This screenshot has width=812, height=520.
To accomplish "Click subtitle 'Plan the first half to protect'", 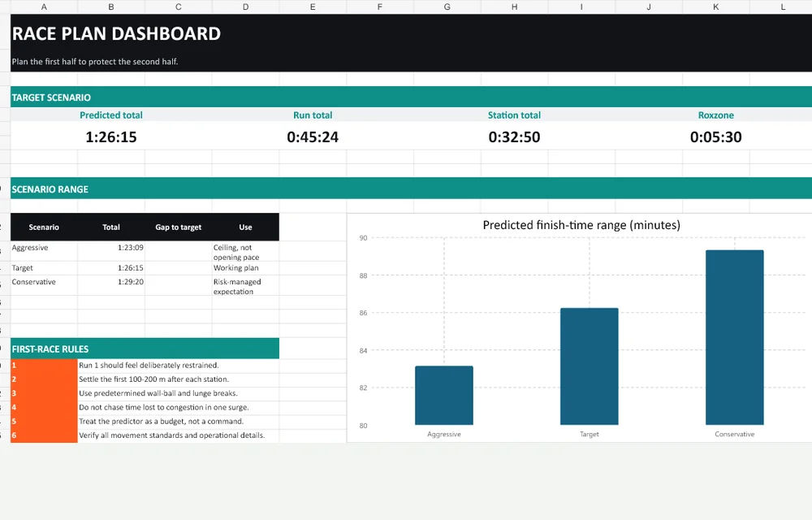I will pyautogui.click(x=95, y=62).
